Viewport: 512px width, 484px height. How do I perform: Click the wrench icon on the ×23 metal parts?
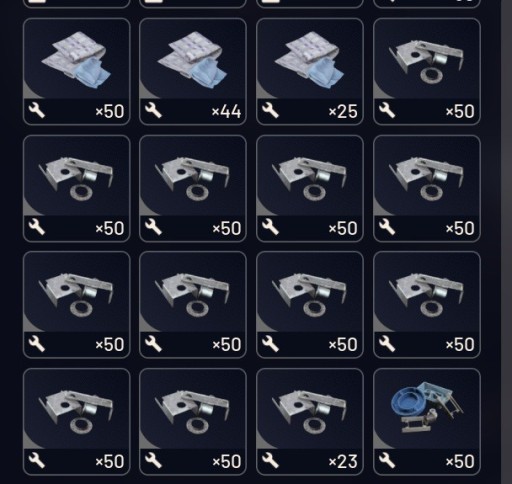pos(270,460)
